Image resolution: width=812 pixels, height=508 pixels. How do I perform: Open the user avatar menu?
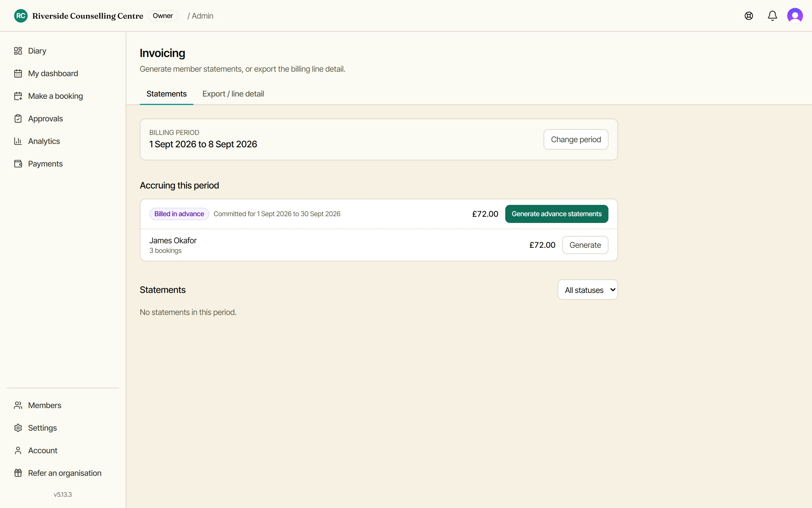point(795,16)
